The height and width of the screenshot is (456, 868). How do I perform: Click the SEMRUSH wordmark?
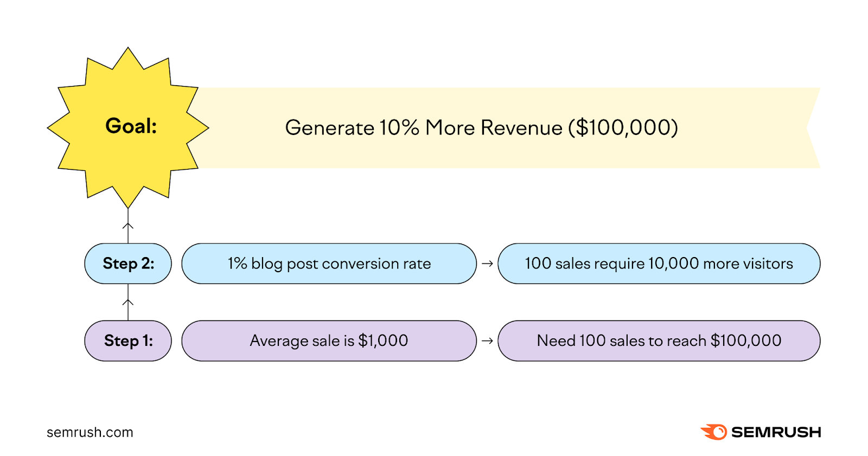(x=776, y=432)
